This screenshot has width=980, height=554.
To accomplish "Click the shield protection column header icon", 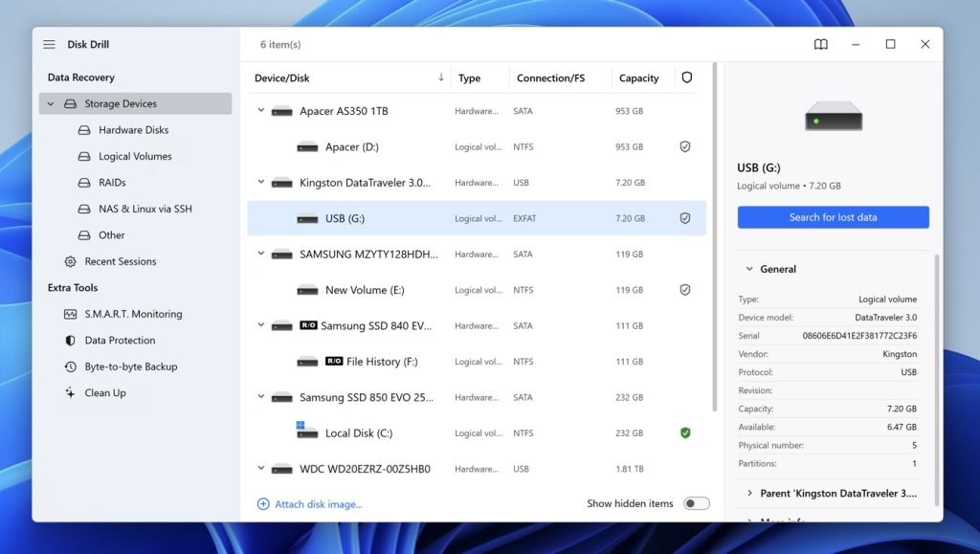I will [x=686, y=78].
